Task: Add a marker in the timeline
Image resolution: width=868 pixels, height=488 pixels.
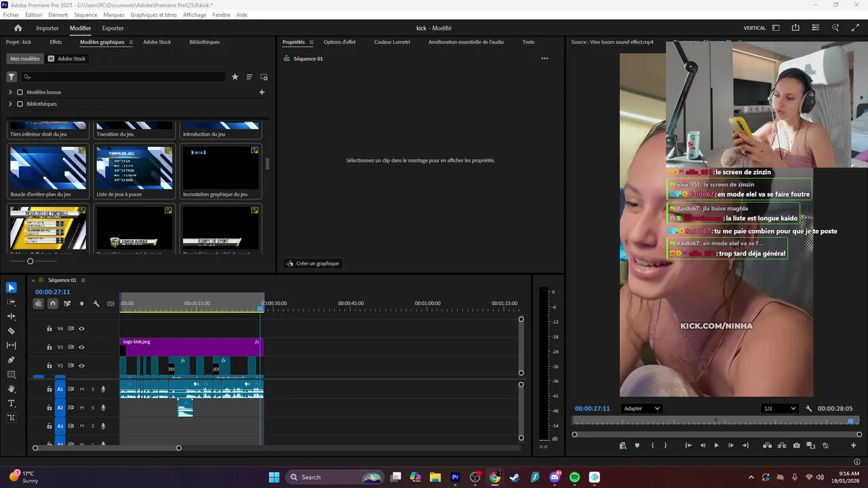Action: (x=81, y=304)
